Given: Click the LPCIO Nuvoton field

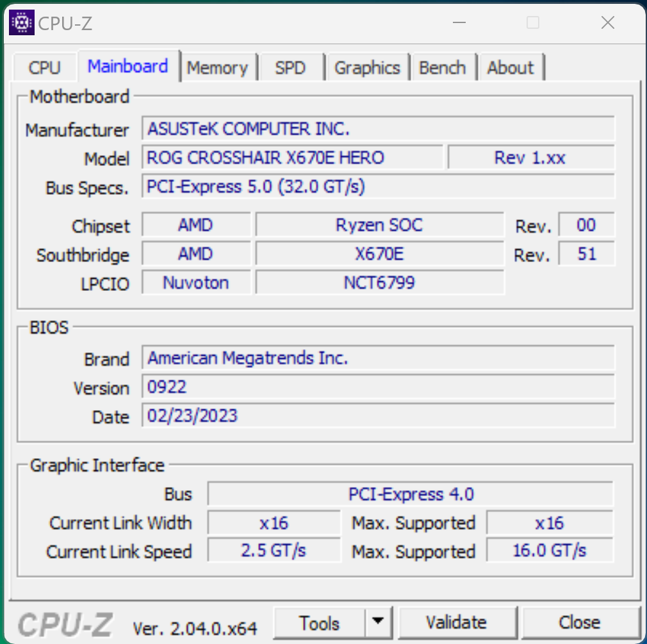Looking at the screenshot, I should coord(196,283).
